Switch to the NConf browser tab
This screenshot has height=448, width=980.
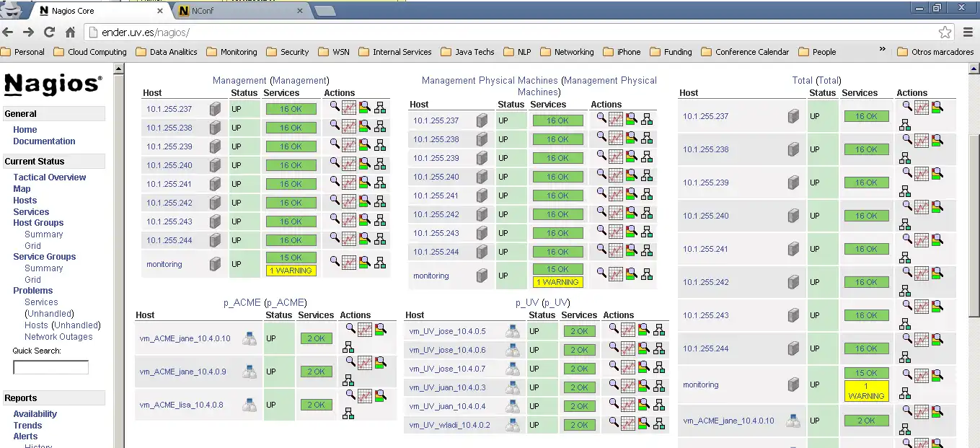click(242, 11)
